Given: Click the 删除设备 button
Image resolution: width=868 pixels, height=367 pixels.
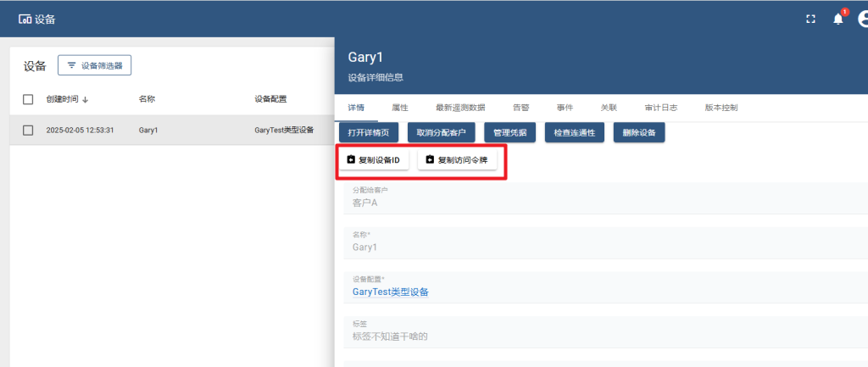Looking at the screenshot, I should point(639,133).
